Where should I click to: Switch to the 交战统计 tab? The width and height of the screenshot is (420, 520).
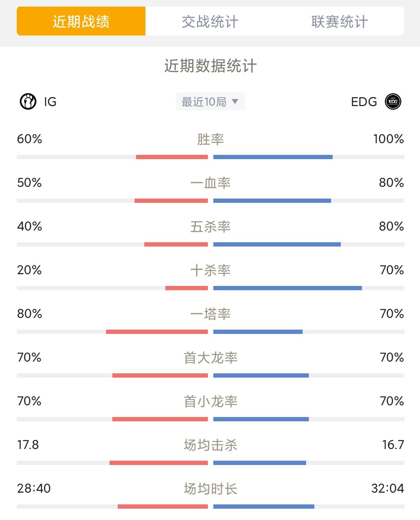[x=210, y=21]
